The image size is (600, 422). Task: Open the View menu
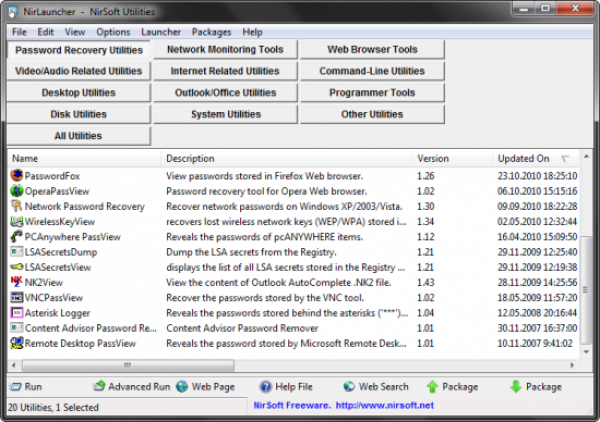(x=75, y=32)
